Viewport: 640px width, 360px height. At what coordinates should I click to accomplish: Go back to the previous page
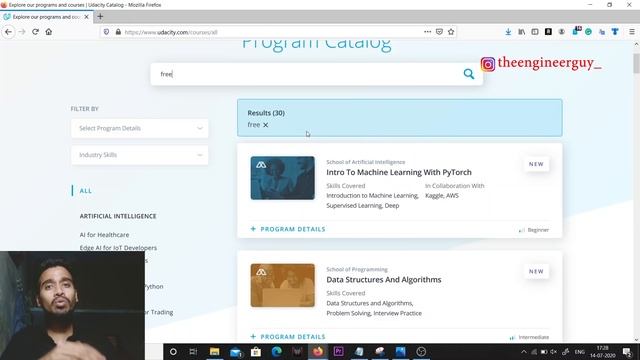(x=9, y=32)
